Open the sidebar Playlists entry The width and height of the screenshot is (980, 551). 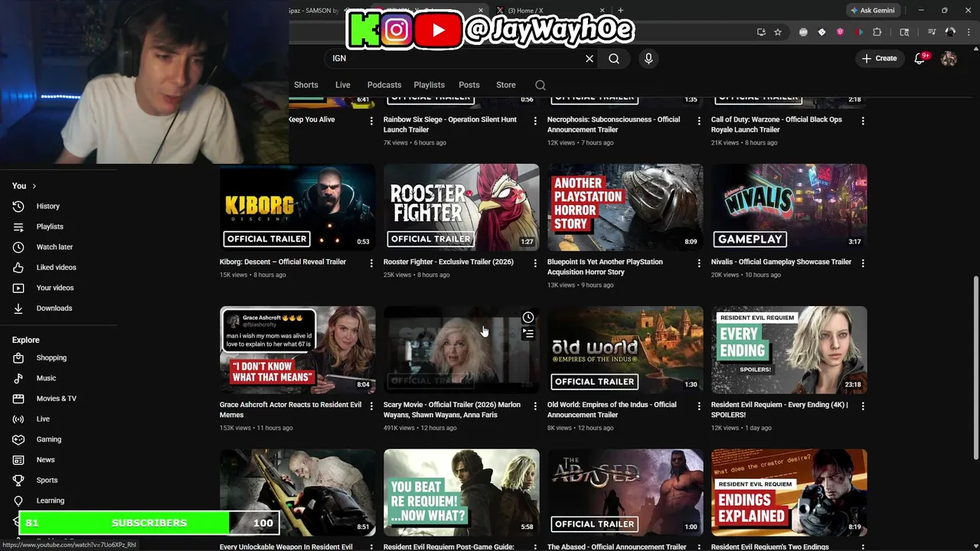pyautogui.click(x=50, y=227)
